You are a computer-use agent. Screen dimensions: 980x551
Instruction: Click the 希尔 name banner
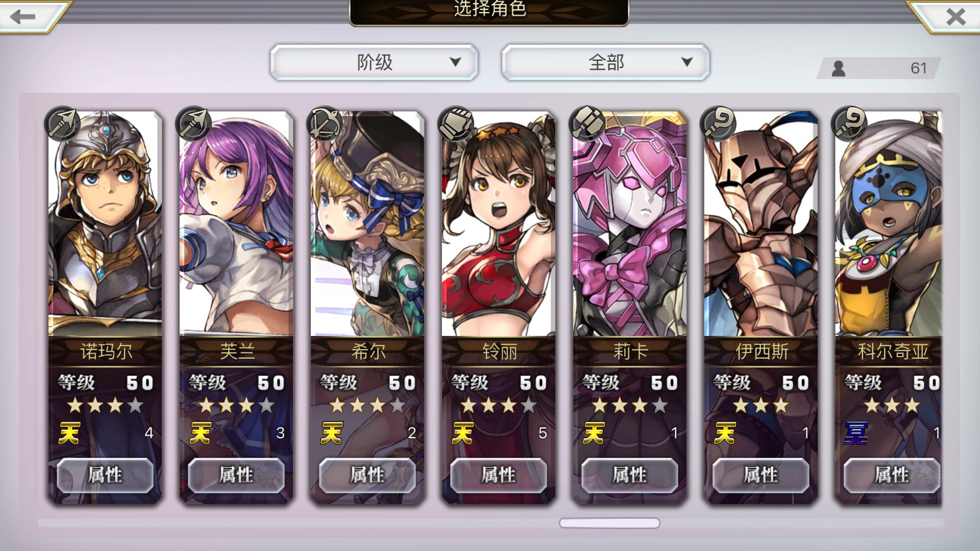pos(367,351)
